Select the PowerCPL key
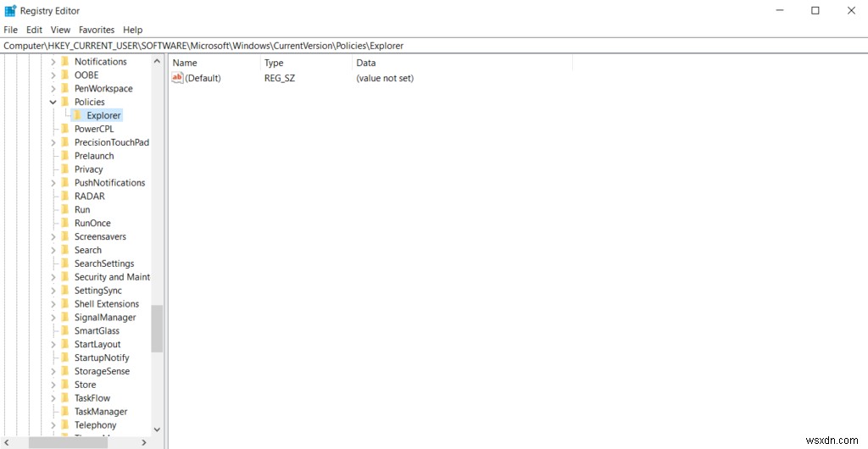 point(94,129)
